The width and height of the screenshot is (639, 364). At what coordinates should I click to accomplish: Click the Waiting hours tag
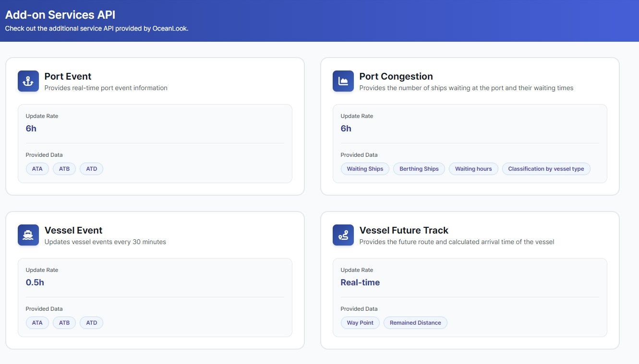473,169
